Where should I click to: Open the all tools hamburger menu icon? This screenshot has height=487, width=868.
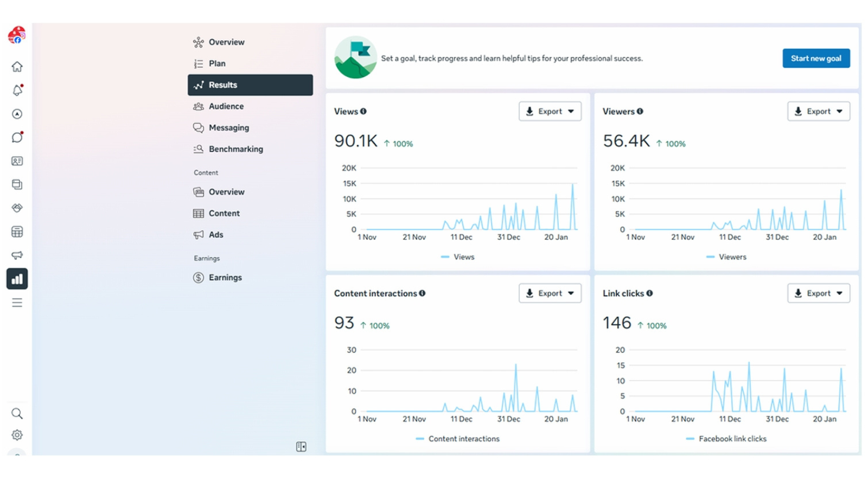pos(17,303)
